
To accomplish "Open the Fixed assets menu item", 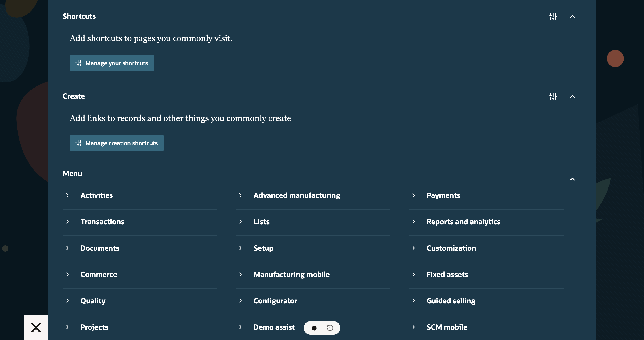I will (x=447, y=274).
